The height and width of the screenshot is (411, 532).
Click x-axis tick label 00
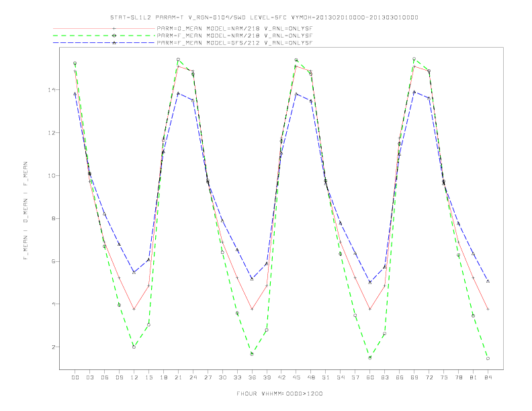coord(75,377)
